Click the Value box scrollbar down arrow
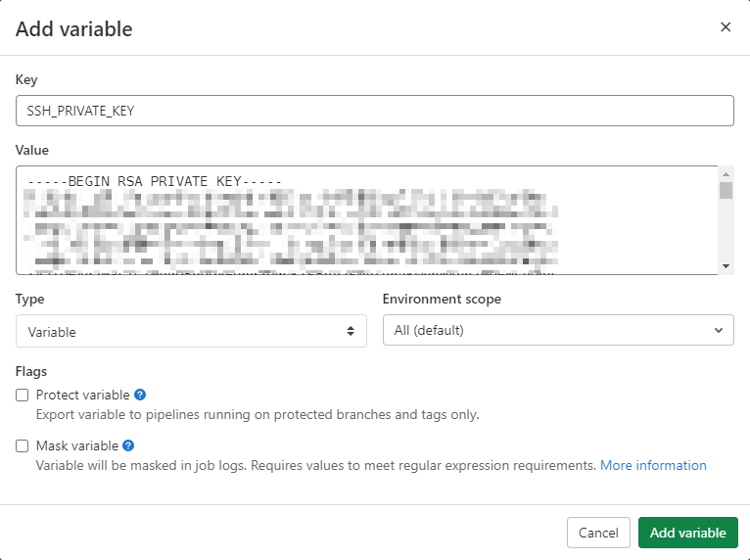Image resolution: width=750 pixels, height=560 pixels. pos(726,266)
